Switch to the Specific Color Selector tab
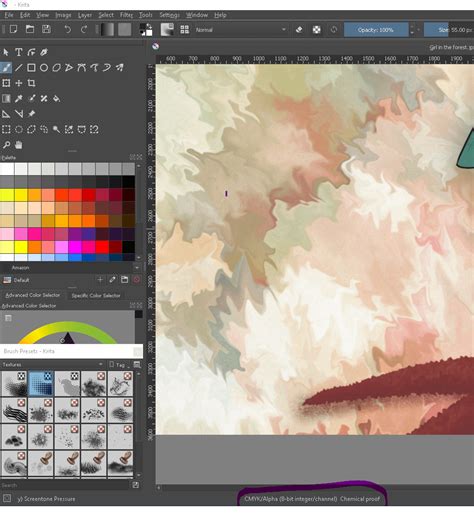 pos(96,296)
